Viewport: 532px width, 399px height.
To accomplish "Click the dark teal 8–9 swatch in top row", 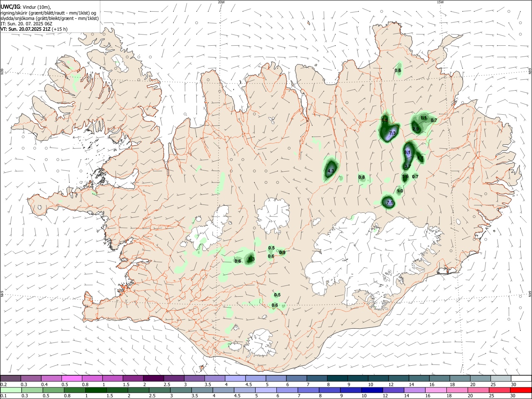I will [x=337, y=379].
